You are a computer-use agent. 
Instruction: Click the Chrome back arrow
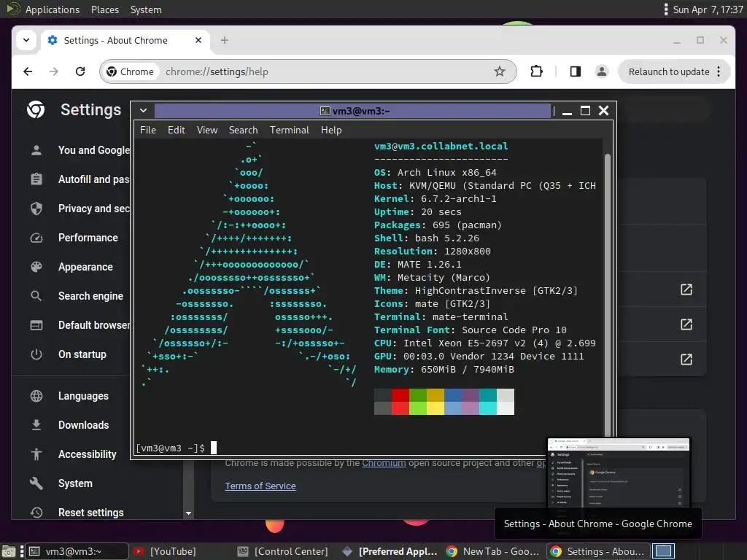pyautogui.click(x=28, y=71)
